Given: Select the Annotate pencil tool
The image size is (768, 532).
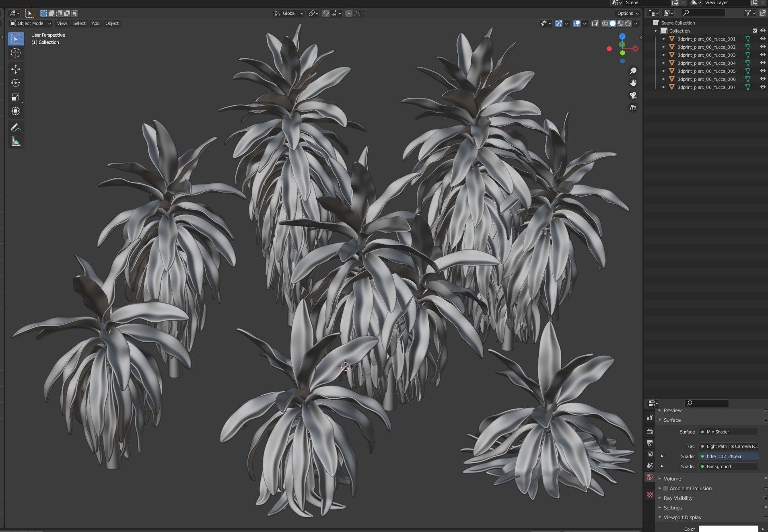Looking at the screenshot, I should pyautogui.click(x=16, y=128).
